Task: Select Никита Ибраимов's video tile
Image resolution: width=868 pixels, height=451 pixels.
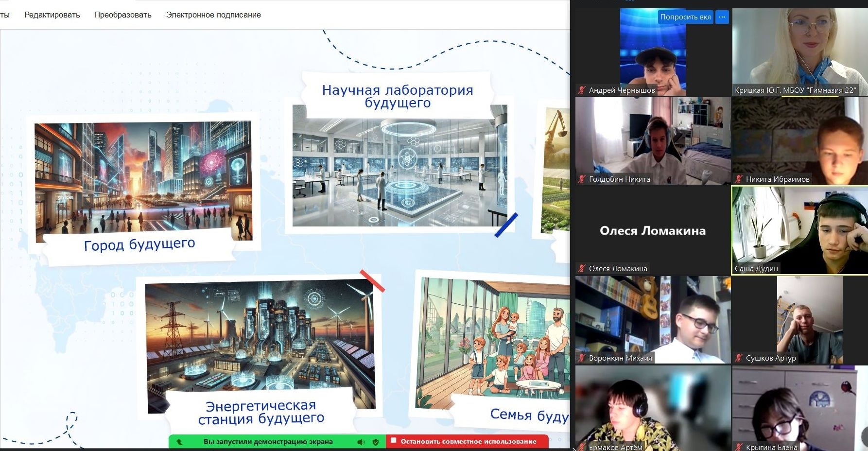Action: pos(800,140)
